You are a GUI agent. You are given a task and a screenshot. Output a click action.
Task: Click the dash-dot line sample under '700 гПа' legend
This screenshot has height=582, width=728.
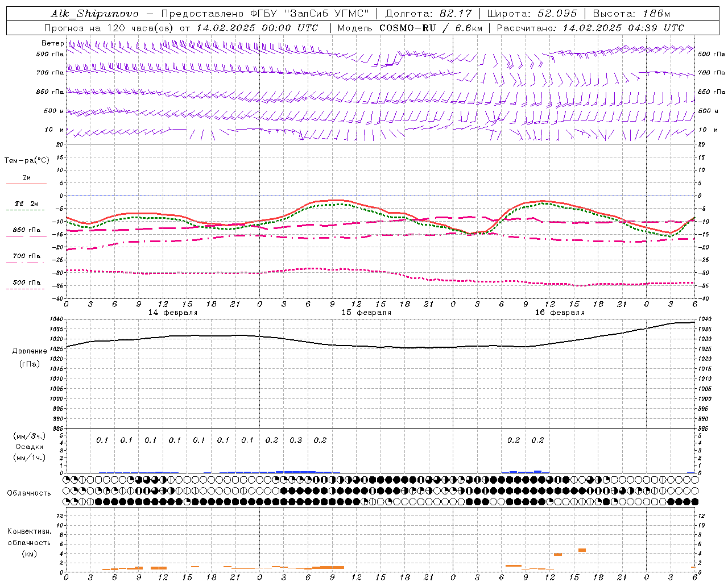point(25,263)
